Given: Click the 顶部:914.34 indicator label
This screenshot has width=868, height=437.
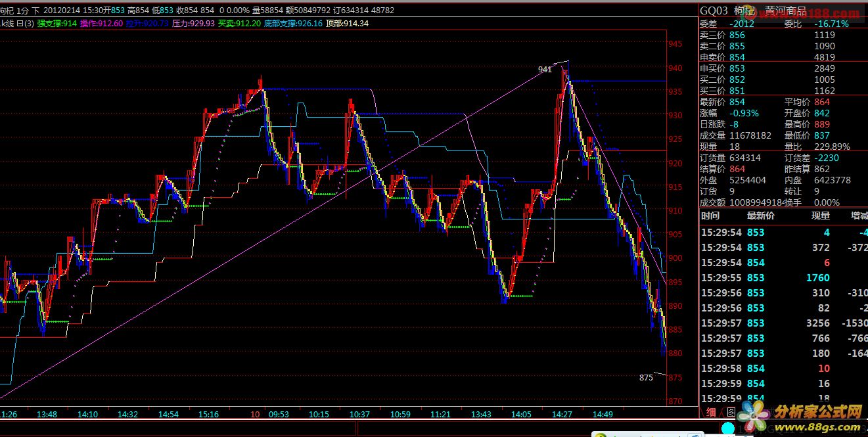Looking at the screenshot, I should tap(347, 23).
